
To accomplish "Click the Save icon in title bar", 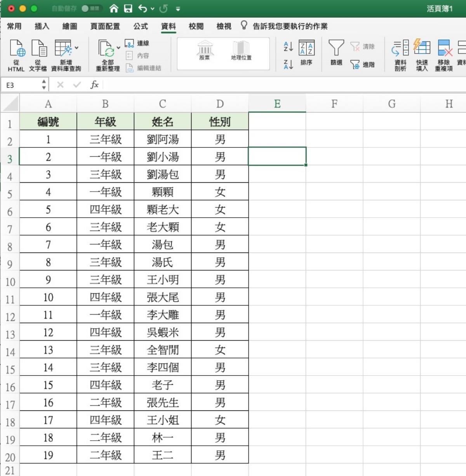I will [128, 9].
